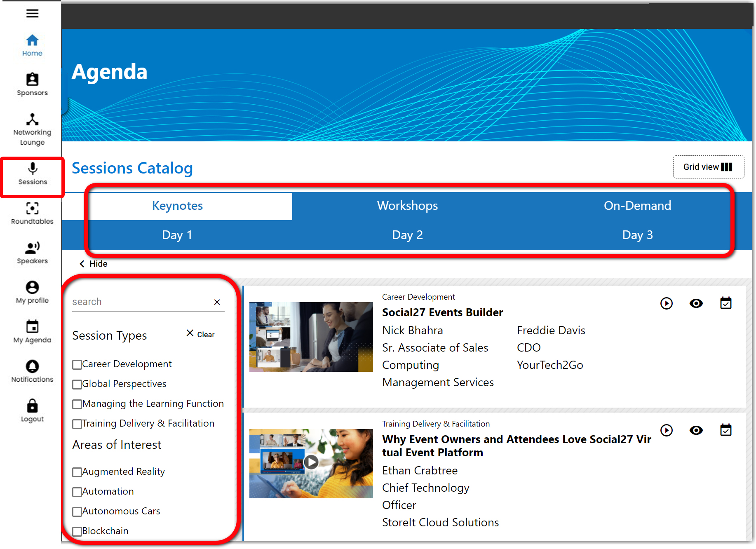Select the Workshops tab
Viewport: 756px width, 549px height.
pos(408,206)
